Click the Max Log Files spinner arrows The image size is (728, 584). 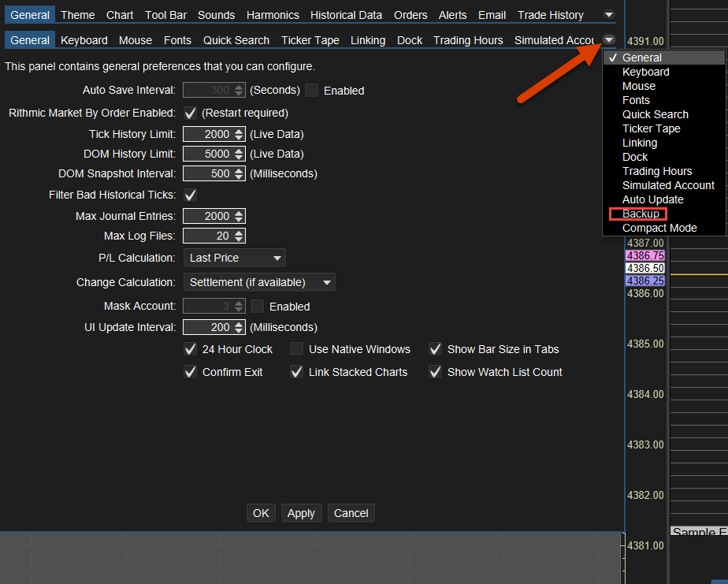pyautogui.click(x=239, y=236)
